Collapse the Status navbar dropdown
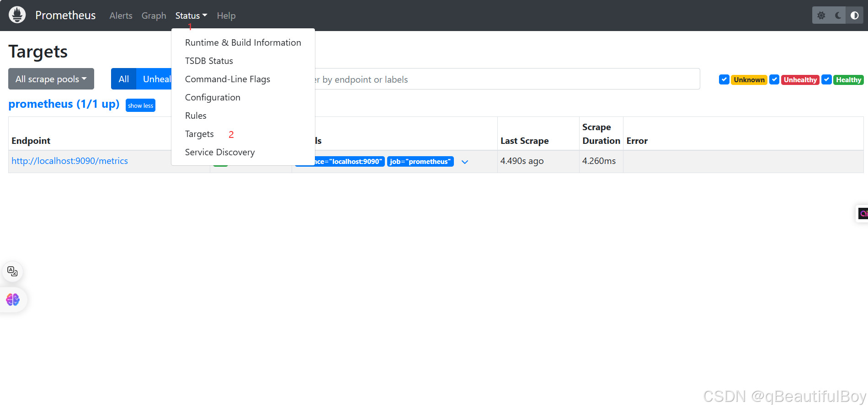This screenshot has width=868, height=411. click(191, 16)
